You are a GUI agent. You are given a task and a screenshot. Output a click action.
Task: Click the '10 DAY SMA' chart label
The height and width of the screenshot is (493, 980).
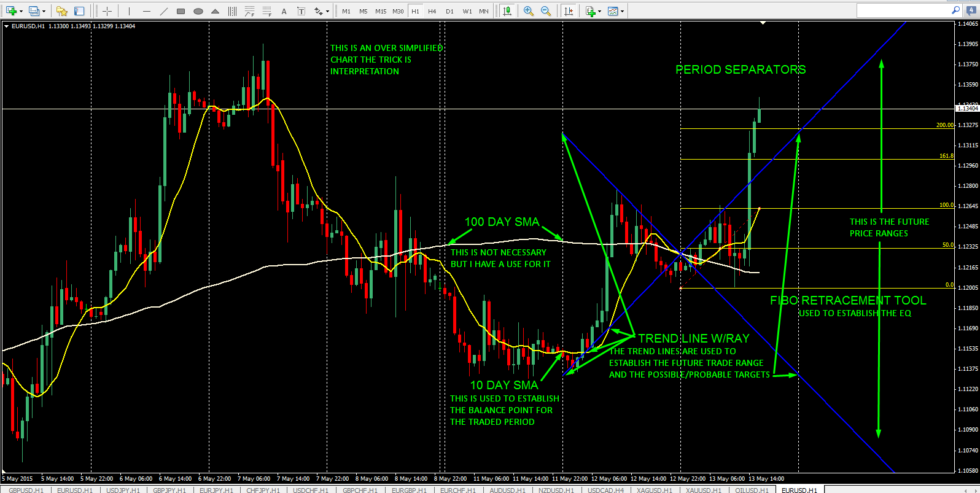point(504,385)
